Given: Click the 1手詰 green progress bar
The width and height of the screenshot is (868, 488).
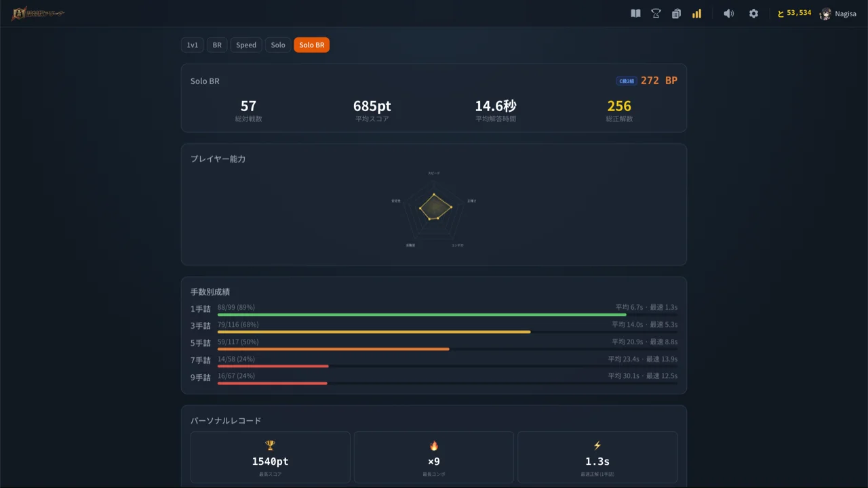Looking at the screenshot, I should (421, 314).
